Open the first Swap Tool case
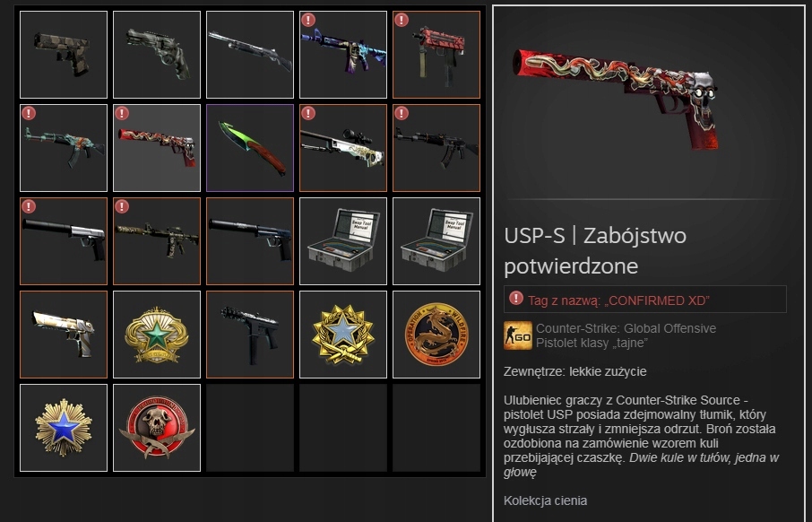812x522 pixels. click(343, 241)
